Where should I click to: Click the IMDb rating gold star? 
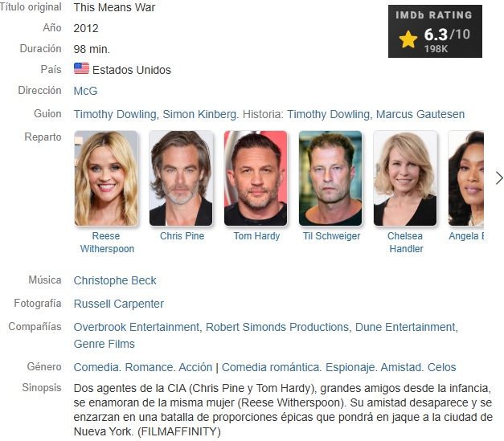(x=408, y=39)
